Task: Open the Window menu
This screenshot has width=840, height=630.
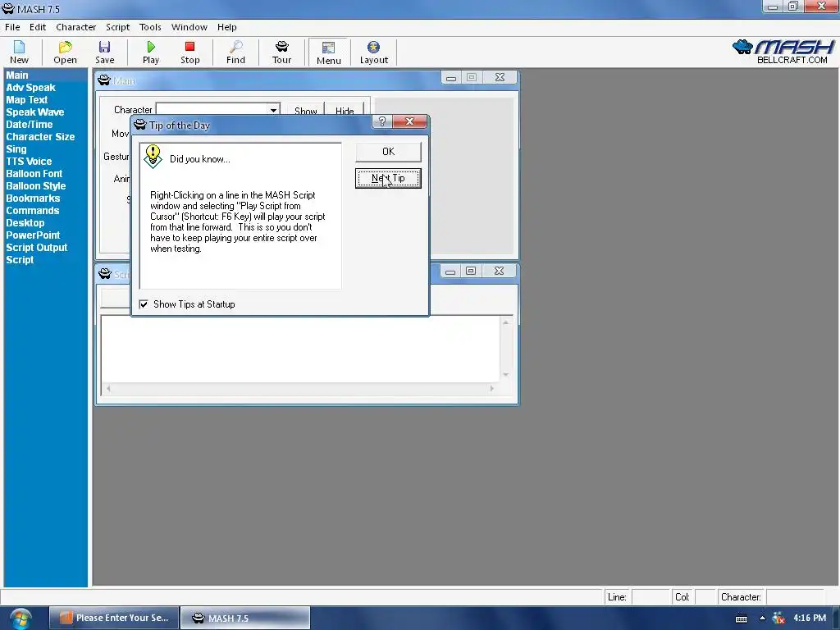Action: tap(189, 27)
